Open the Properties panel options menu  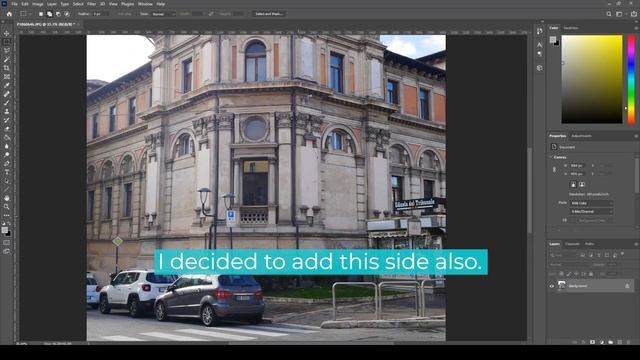636,136
